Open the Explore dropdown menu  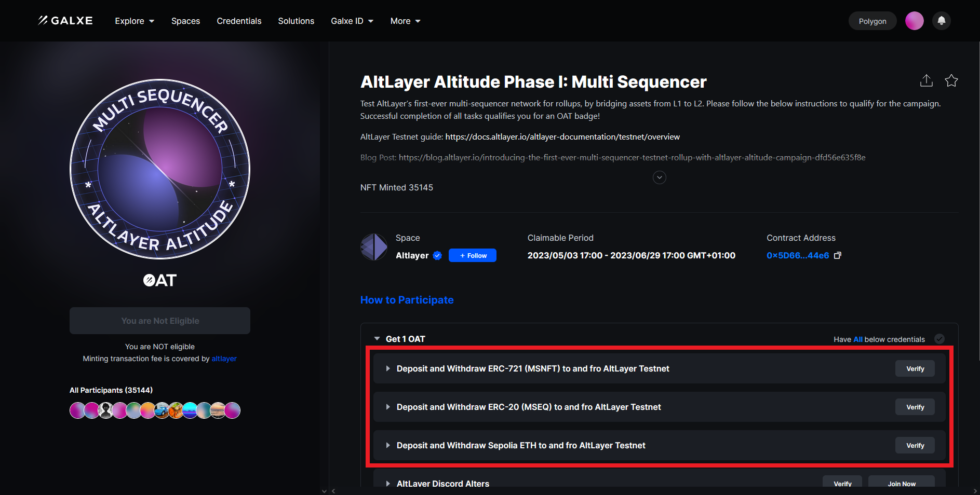click(135, 21)
